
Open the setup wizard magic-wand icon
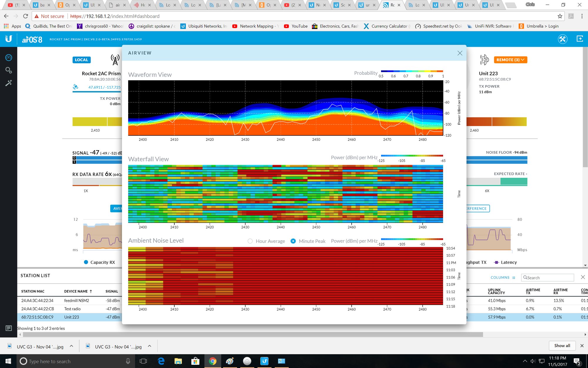(9, 83)
